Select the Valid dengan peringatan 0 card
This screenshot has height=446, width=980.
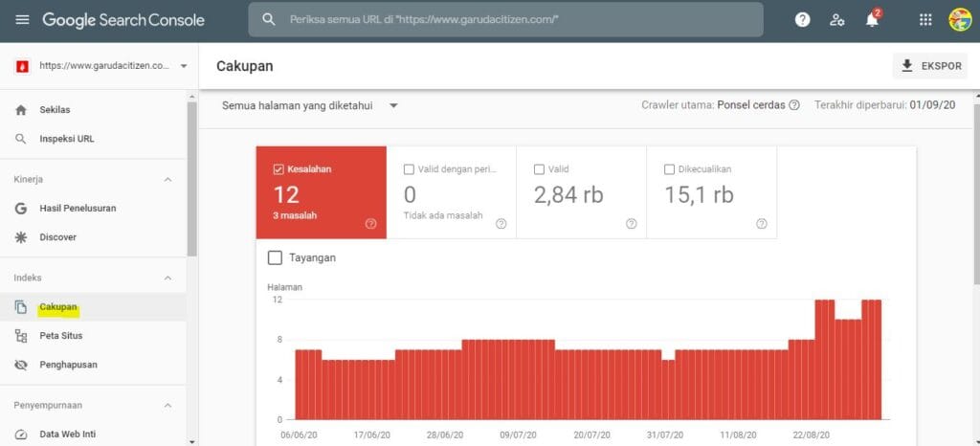(x=452, y=192)
